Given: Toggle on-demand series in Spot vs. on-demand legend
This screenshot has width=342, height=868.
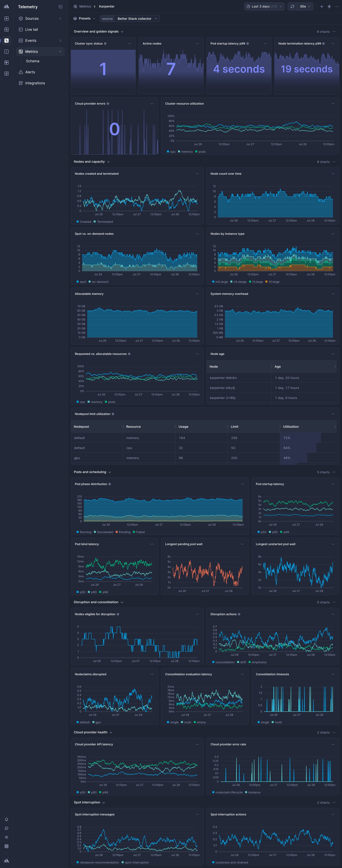Looking at the screenshot, I should point(98,282).
